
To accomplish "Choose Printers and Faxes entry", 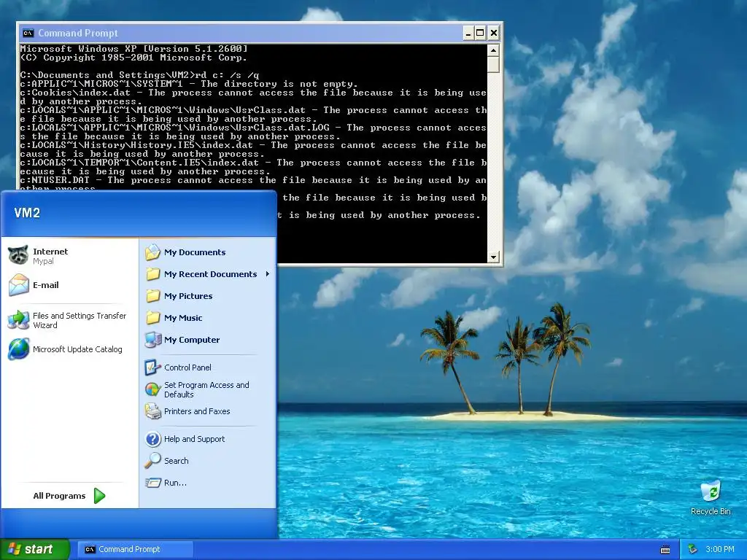I will pyautogui.click(x=208, y=411).
